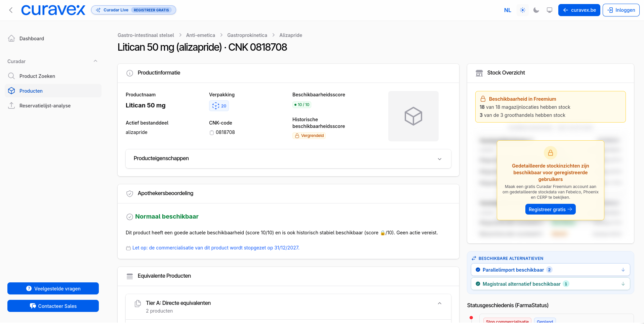Change language via NL selector
This screenshot has width=644, height=324.
coord(508,10)
